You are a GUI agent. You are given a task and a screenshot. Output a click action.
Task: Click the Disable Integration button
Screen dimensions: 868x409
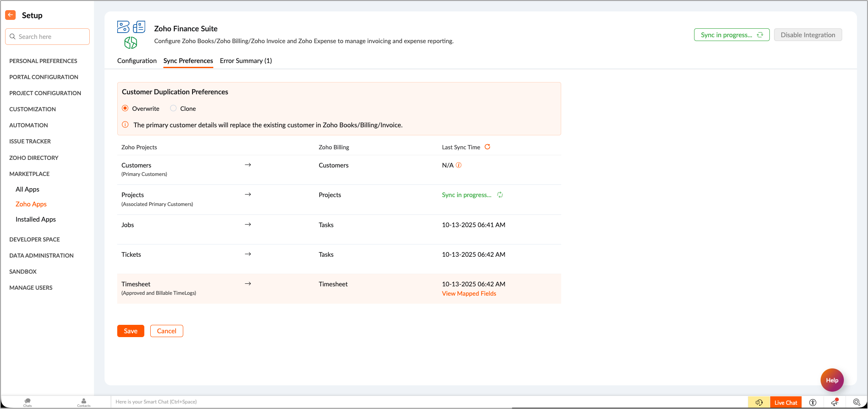click(808, 35)
